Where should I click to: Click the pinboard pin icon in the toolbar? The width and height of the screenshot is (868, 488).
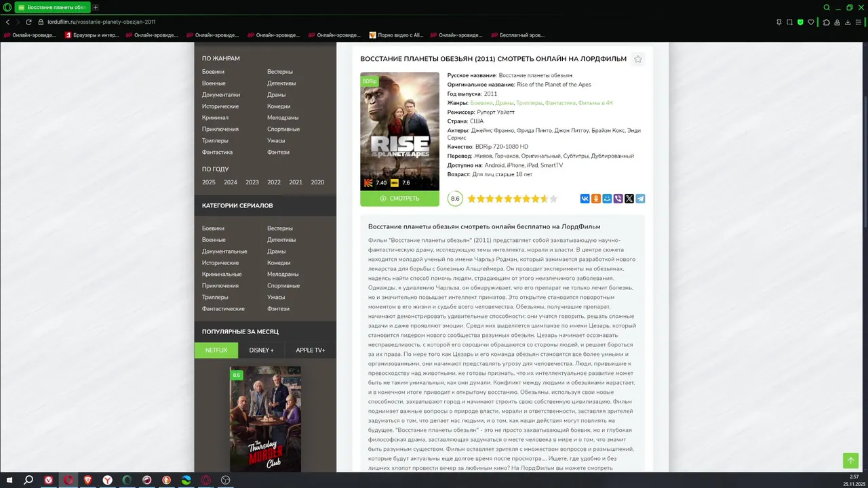[x=778, y=22]
